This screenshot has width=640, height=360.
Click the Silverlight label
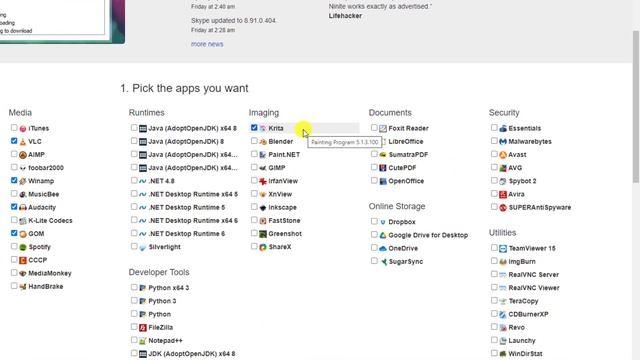pyautogui.click(x=164, y=247)
